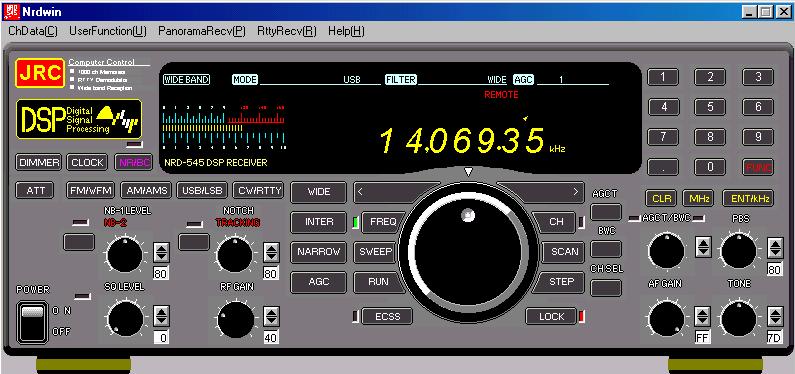The image size is (795, 374).
Task: Click keypad digit 5
Action: tap(710, 107)
